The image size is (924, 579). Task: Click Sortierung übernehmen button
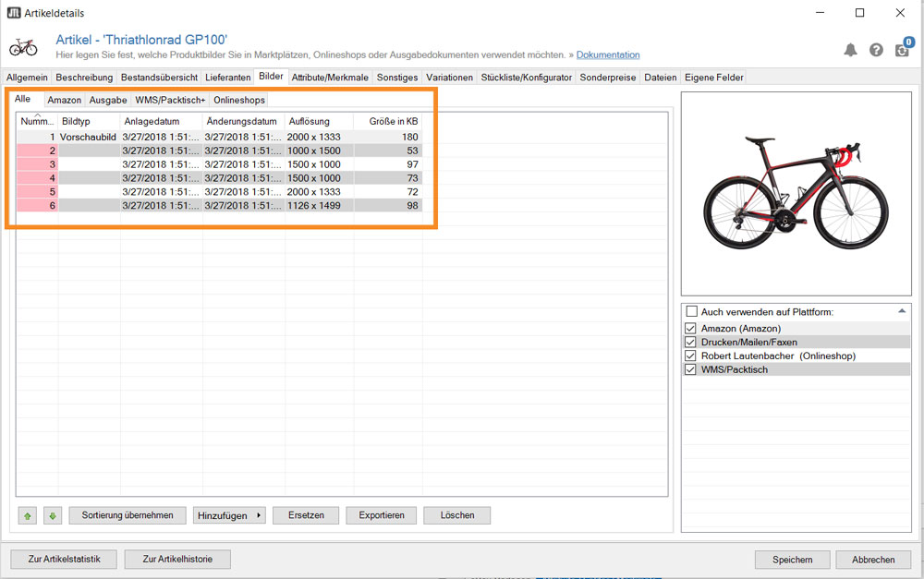(x=128, y=515)
